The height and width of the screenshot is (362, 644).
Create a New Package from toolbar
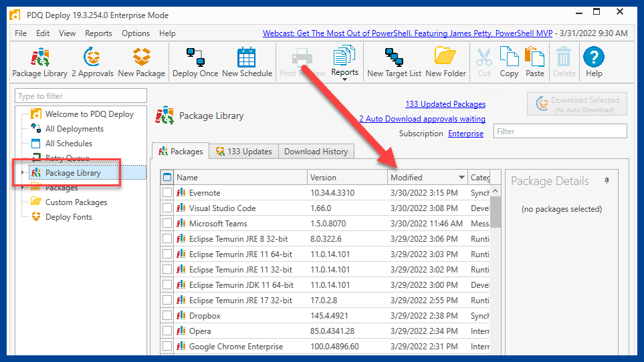tap(141, 62)
